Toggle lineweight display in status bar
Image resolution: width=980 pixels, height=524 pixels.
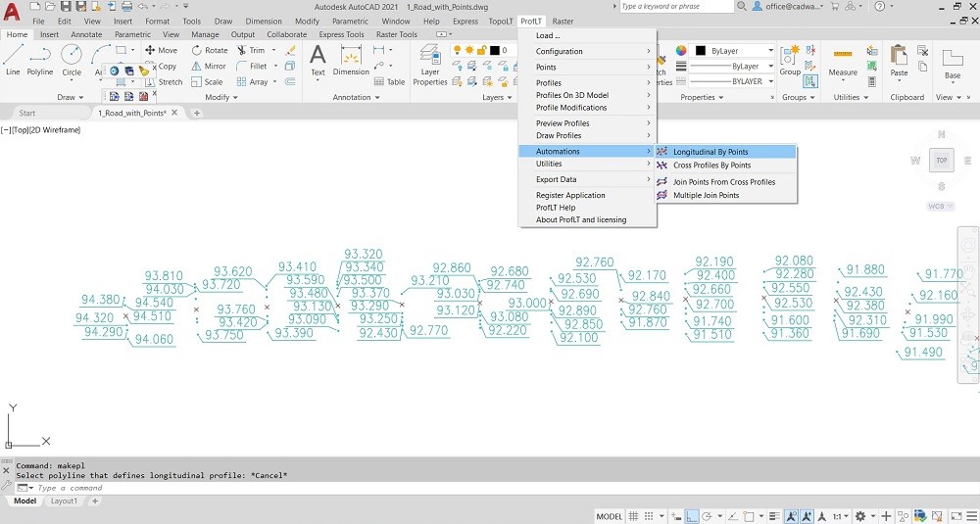[774, 516]
